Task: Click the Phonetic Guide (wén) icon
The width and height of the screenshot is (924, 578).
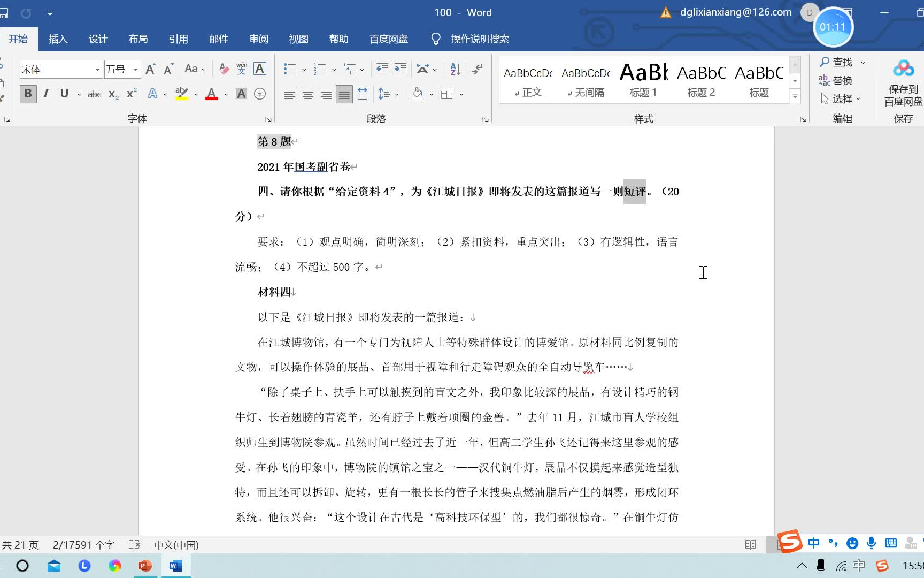Action: 242,69
